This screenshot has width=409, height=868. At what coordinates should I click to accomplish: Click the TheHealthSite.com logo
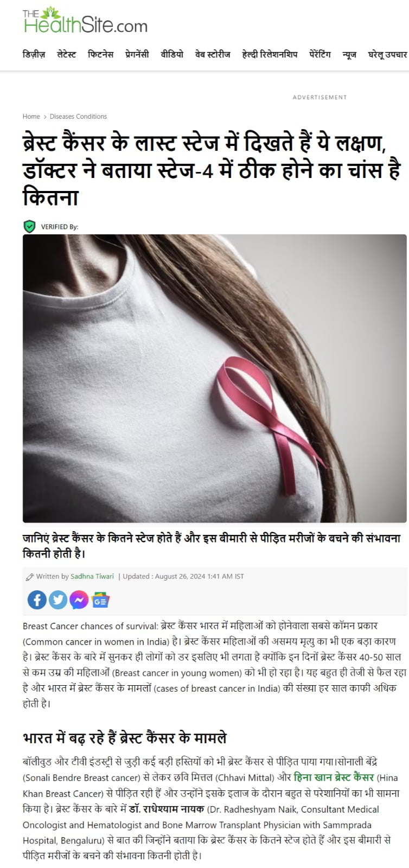pyautogui.click(x=85, y=21)
